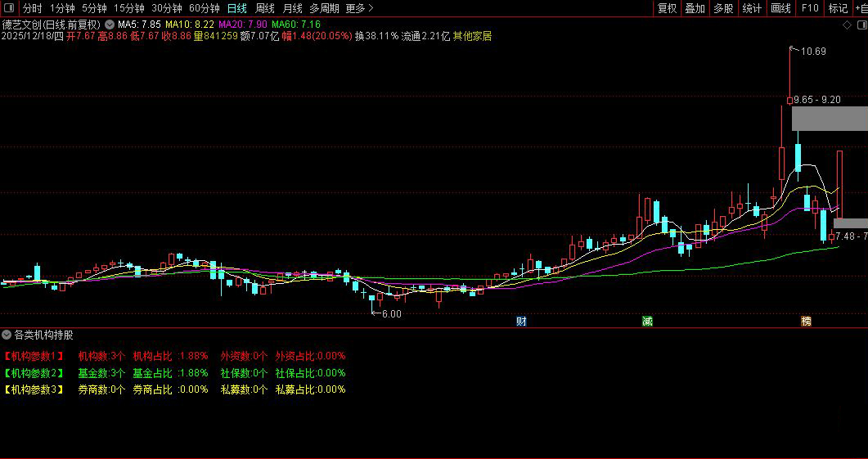Screen dimensions: 868x459
Task: Click the 高8.86 high price value
Action: click(x=114, y=37)
